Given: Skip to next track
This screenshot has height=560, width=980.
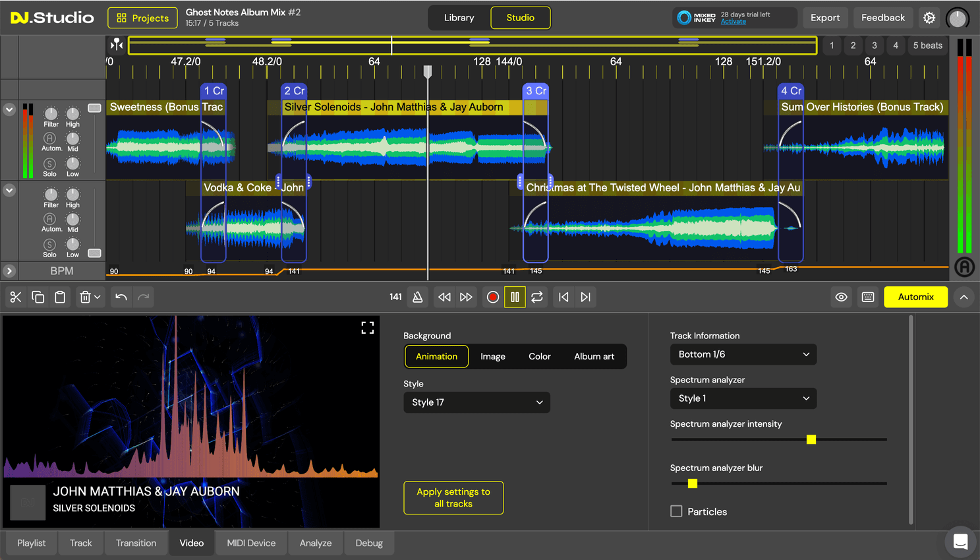Looking at the screenshot, I should [x=585, y=297].
